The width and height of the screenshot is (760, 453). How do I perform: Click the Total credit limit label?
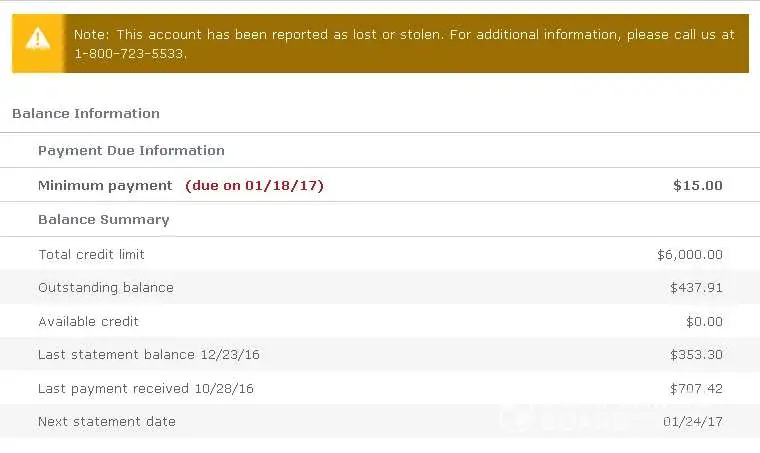coord(91,255)
